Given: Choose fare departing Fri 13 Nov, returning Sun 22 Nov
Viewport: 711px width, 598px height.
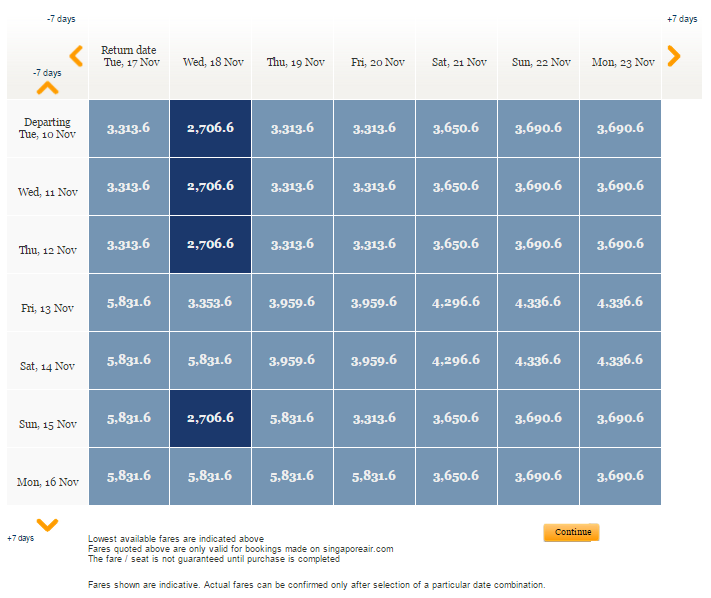Looking at the screenshot, I should 538,302.
